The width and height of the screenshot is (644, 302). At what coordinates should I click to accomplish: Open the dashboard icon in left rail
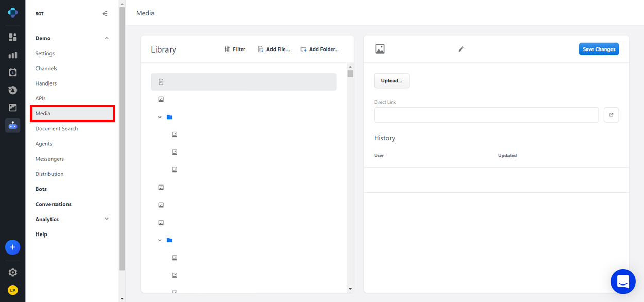coord(13,37)
